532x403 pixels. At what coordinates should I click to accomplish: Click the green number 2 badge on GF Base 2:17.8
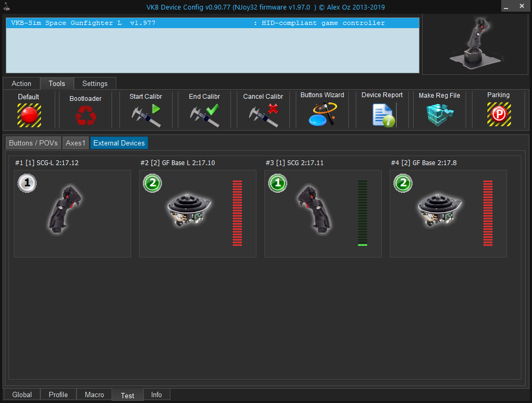[x=403, y=183]
